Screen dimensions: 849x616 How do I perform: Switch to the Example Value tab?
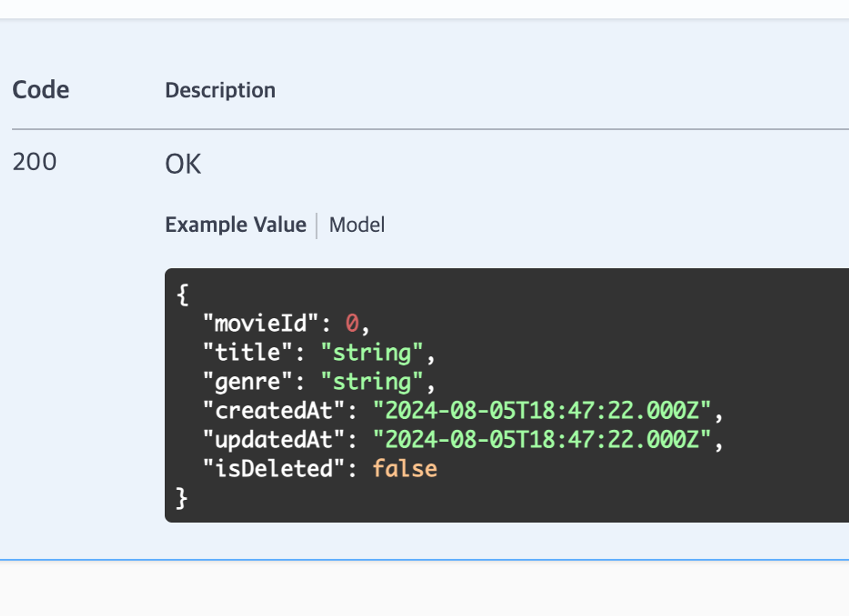236,225
